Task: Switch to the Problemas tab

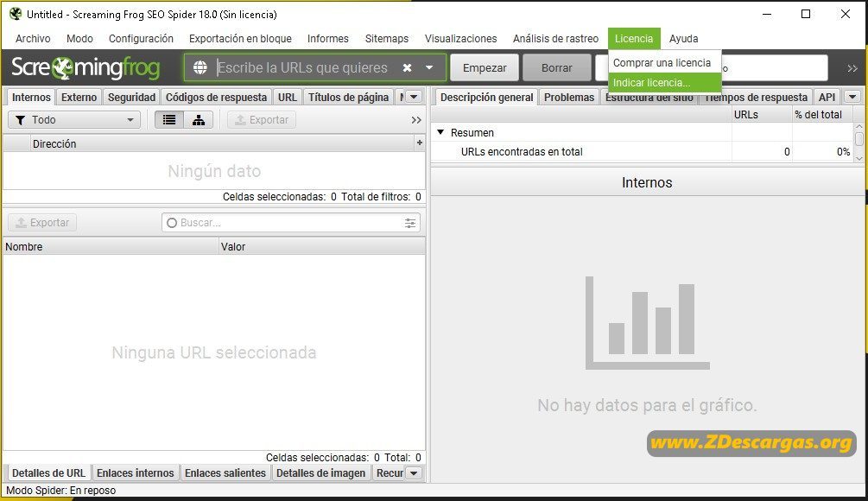Action: tap(568, 97)
